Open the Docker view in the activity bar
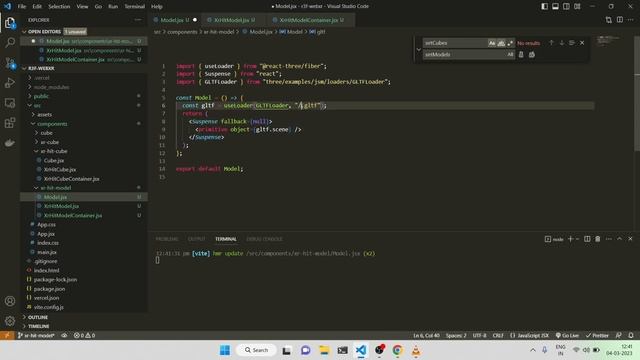The height and width of the screenshot is (360, 640). click(10, 142)
